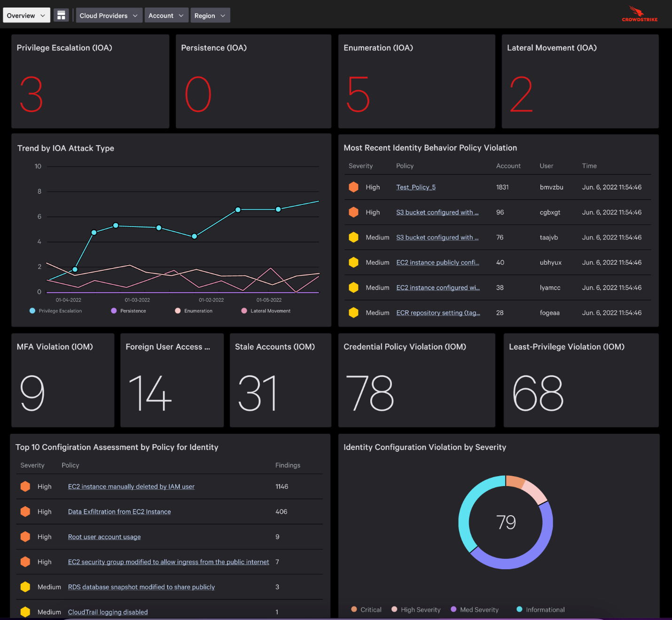Sort by Time column header

589,166
